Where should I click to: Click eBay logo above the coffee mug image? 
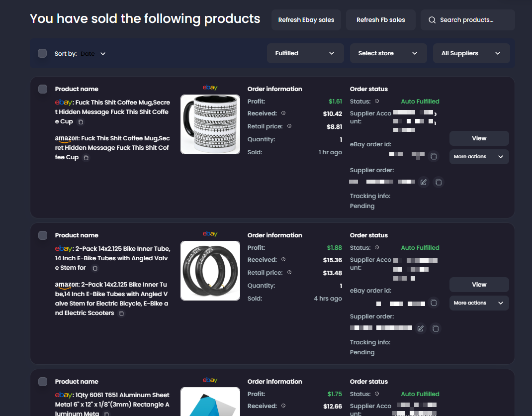pyautogui.click(x=210, y=88)
